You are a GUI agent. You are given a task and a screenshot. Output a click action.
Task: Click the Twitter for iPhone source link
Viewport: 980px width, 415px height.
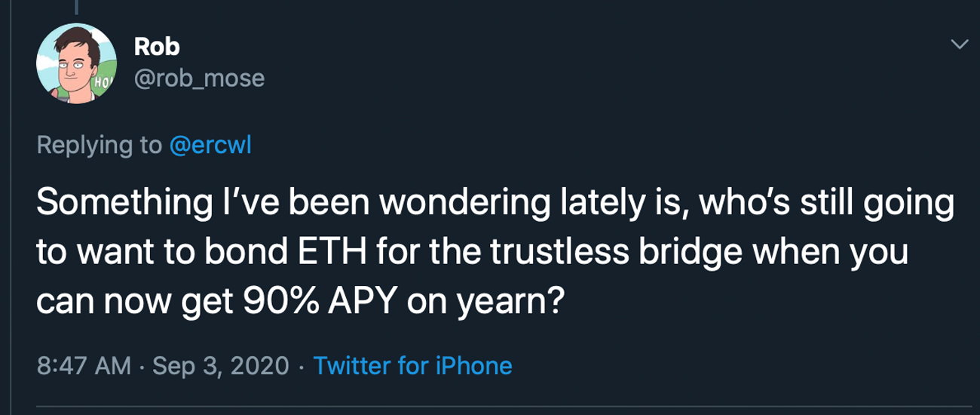(x=412, y=366)
